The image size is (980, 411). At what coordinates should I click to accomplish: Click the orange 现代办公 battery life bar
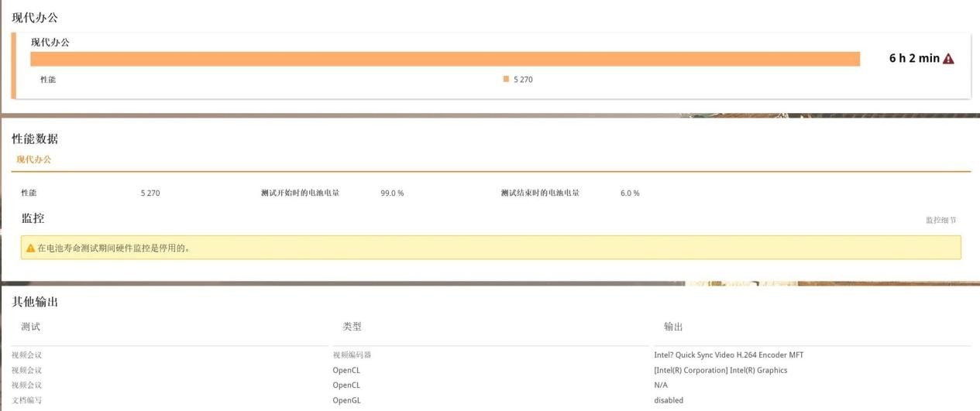point(445,59)
